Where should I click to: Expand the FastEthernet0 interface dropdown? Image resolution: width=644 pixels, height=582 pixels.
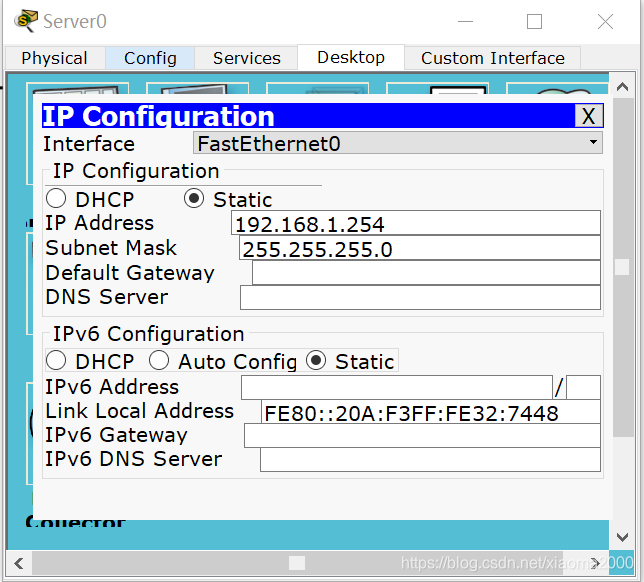398,143
